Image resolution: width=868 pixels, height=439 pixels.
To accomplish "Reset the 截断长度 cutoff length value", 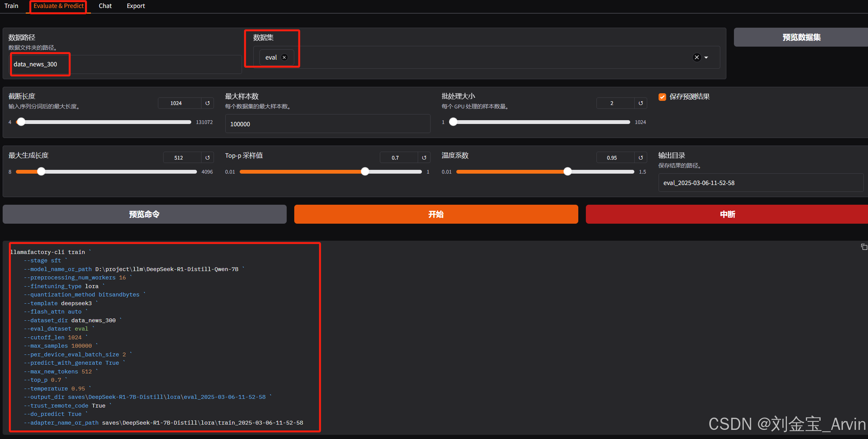I will tap(208, 103).
